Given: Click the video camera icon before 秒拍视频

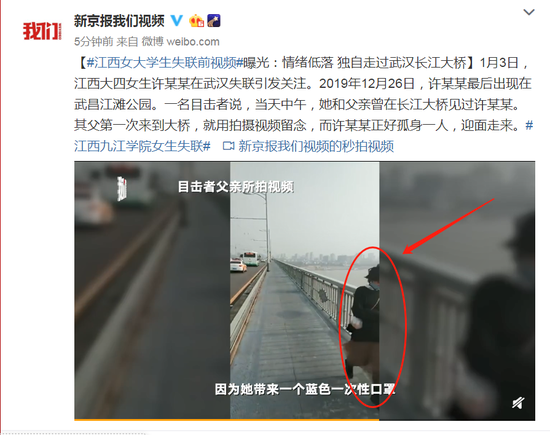Looking at the screenshot, I should [229, 146].
